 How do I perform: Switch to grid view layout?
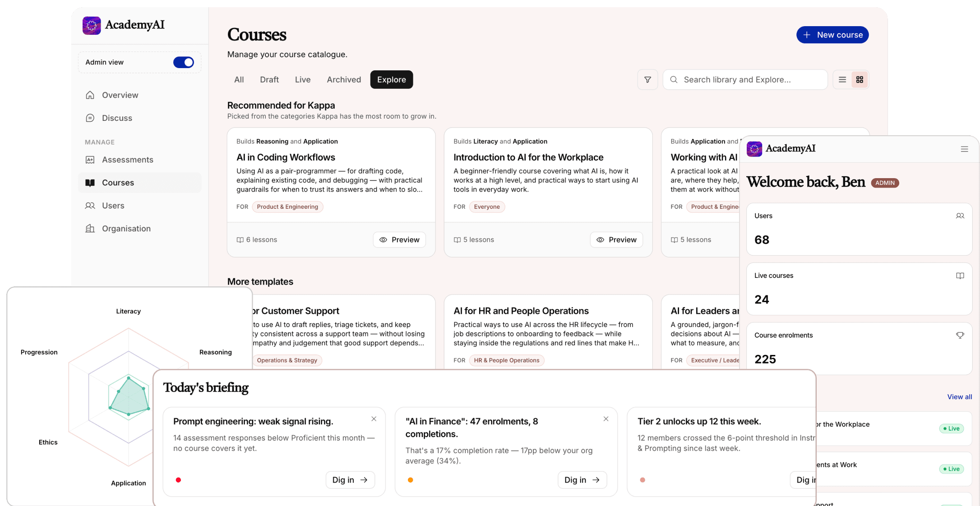pyautogui.click(x=860, y=80)
